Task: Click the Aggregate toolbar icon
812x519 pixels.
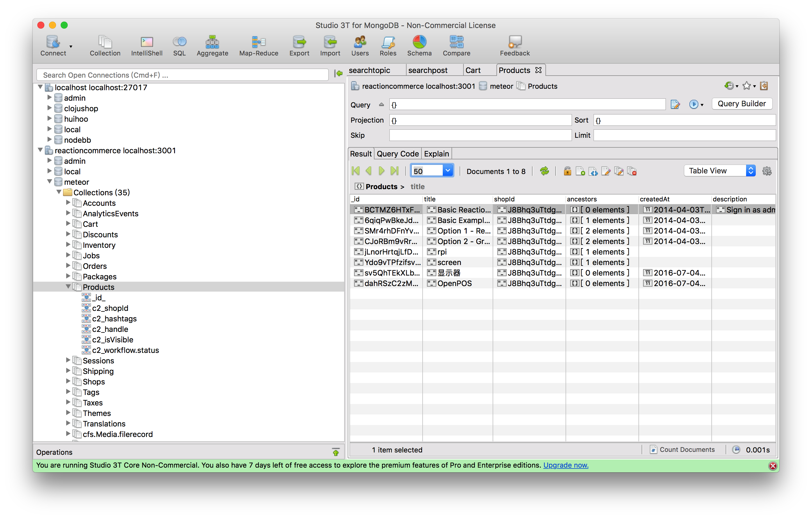Action: [212, 46]
